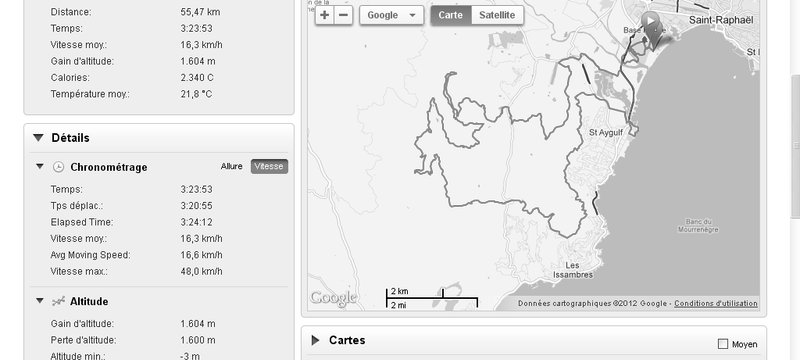800x360 pixels.
Task: Switch timing display to Vitesse
Action: click(x=269, y=166)
